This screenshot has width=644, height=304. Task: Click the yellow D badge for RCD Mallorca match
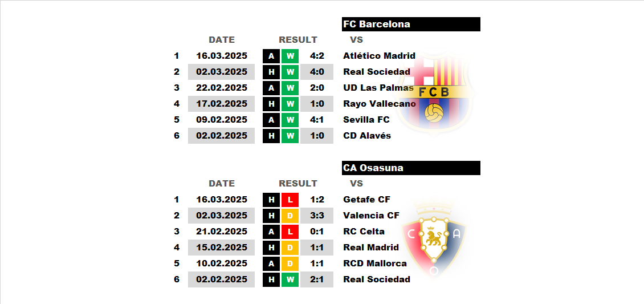290,264
